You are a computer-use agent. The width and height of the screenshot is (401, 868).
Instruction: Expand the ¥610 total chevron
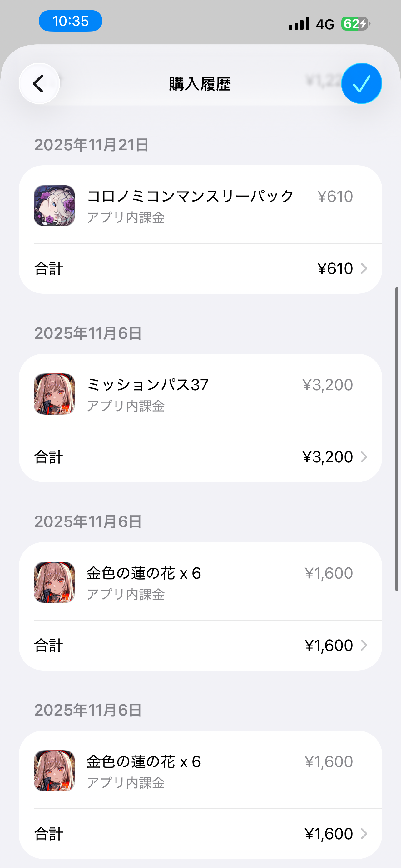tap(364, 268)
